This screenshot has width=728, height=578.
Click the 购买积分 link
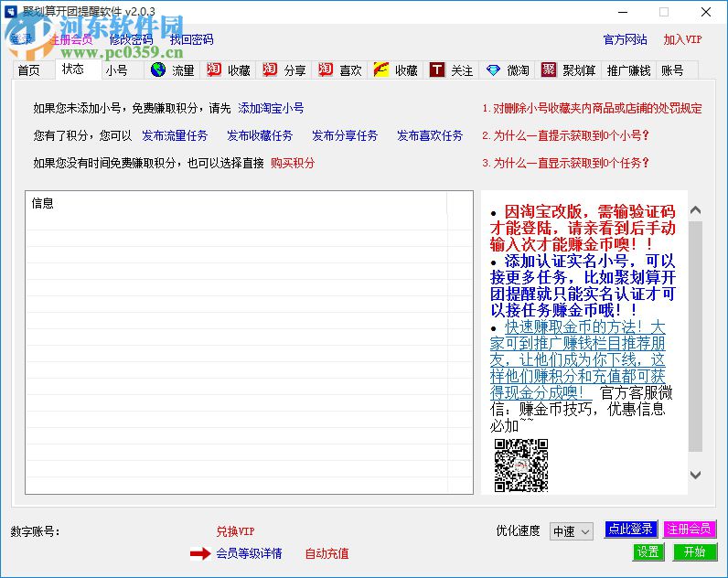293,163
